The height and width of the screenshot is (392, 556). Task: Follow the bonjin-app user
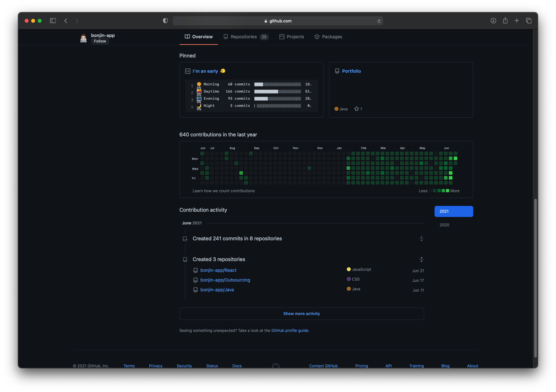tap(100, 41)
